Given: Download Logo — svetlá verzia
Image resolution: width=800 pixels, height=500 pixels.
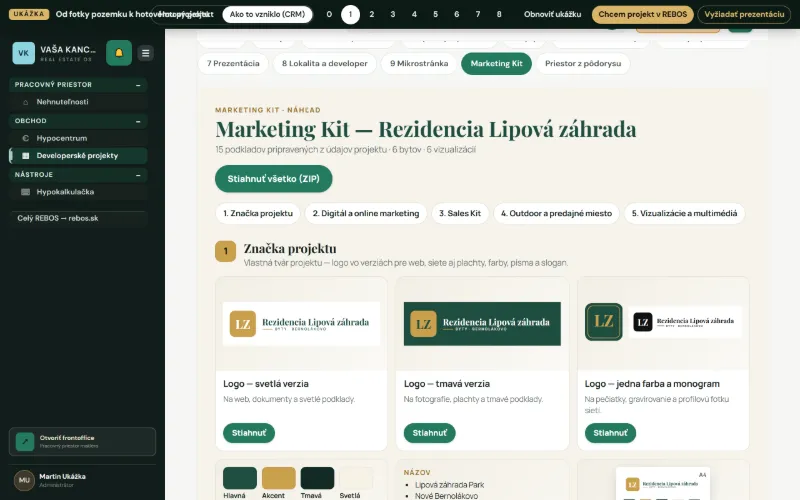Looking at the screenshot, I should click(249, 433).
